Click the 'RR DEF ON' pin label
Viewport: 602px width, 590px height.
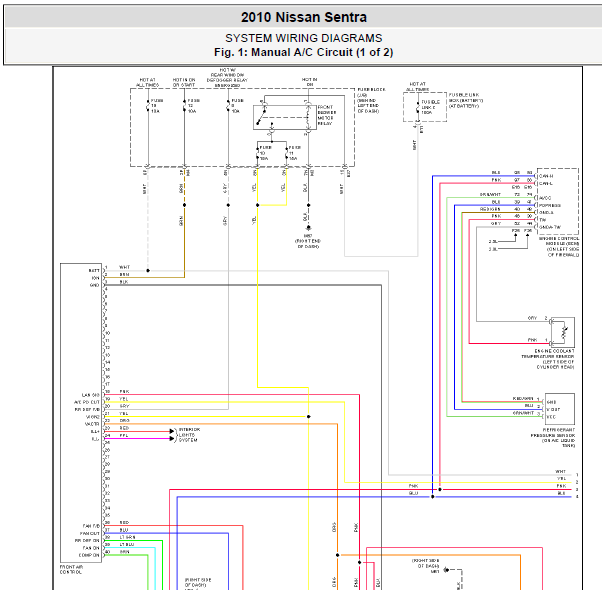coord(87,540)
